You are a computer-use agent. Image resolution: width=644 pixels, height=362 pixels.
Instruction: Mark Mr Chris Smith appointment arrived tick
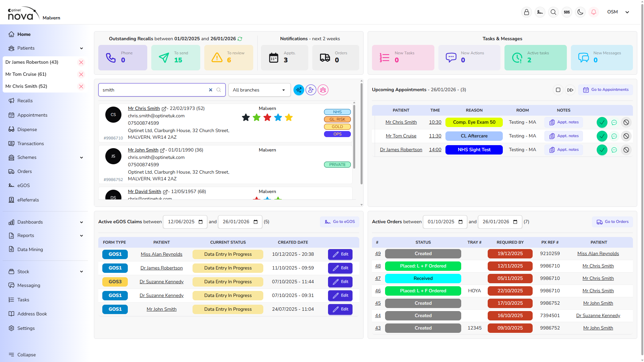point(602,122)
